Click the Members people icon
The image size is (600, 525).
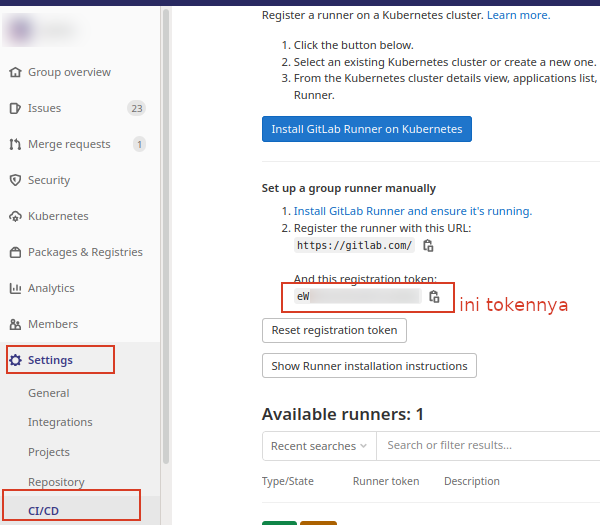15,325
